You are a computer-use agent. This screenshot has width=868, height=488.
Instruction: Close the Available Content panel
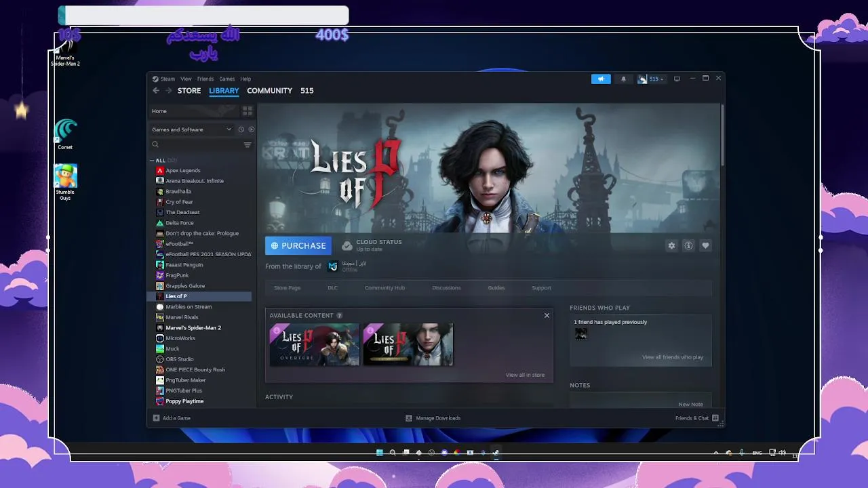[547, 315]
